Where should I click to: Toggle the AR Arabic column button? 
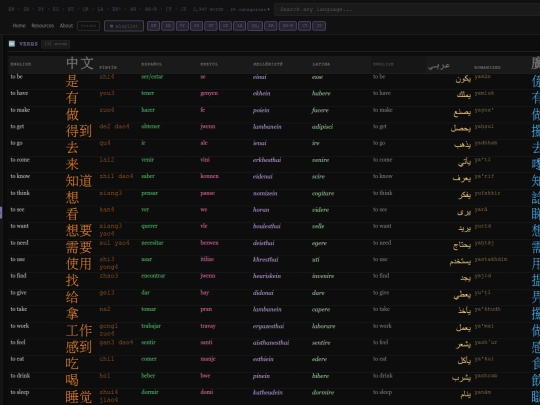coord(271,26)
